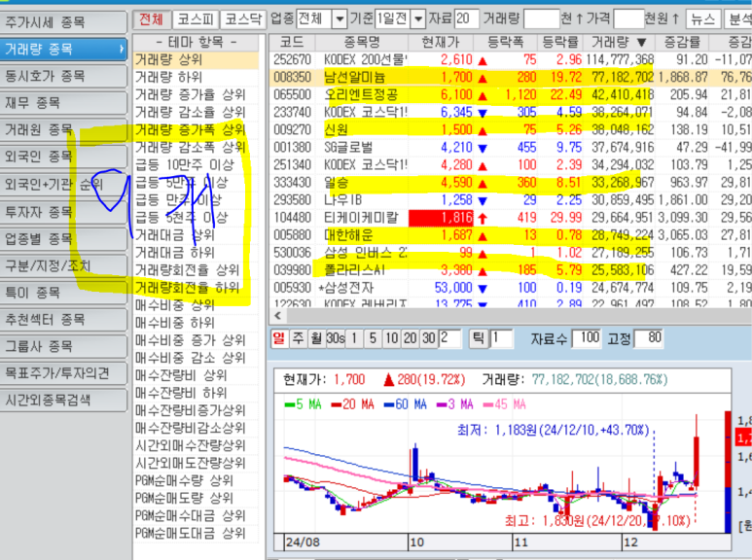Viewport: 752px width, 560px height.
Task: Open 그룹사 종목 category
Action: click(63, 346)
